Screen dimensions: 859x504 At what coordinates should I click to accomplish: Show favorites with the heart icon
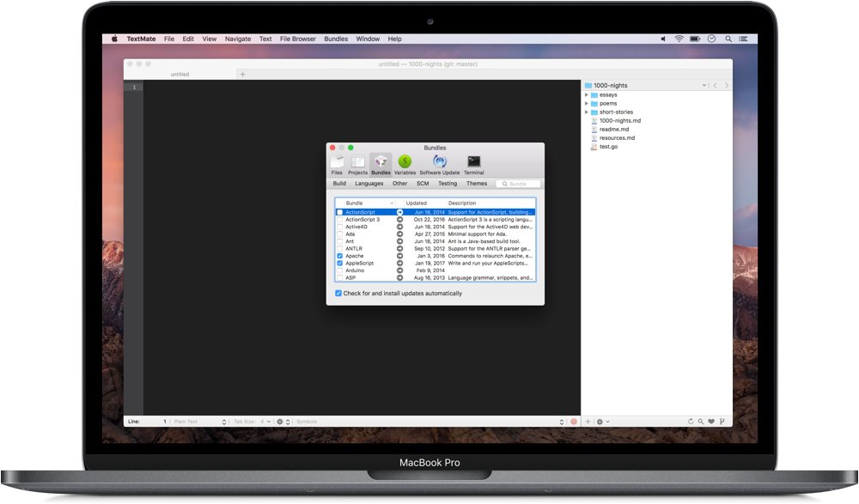click(711, 422)
